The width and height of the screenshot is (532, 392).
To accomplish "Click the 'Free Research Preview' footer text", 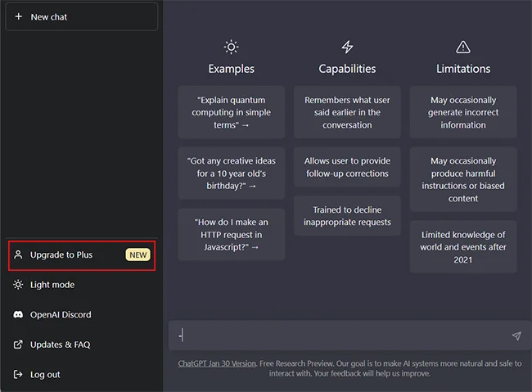I will pos(296,363).
